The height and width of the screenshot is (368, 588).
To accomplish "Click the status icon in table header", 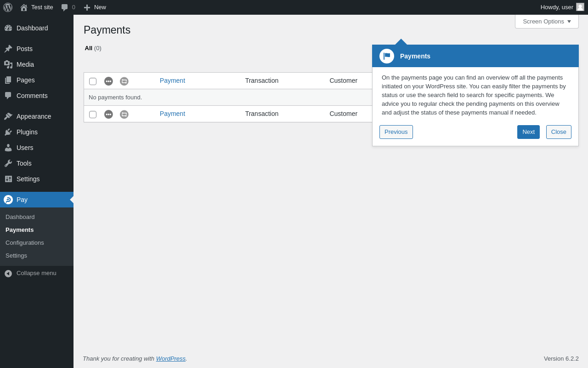I will (108, 81).
